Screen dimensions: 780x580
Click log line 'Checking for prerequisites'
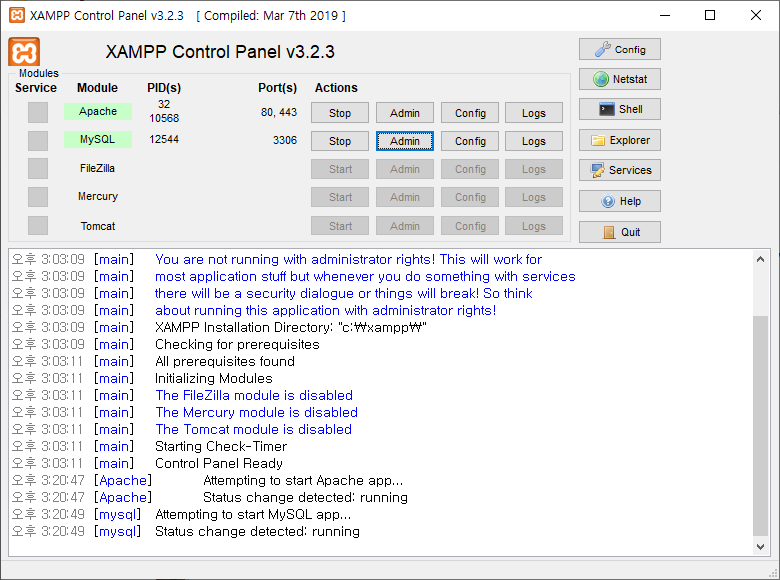point(237,344)
